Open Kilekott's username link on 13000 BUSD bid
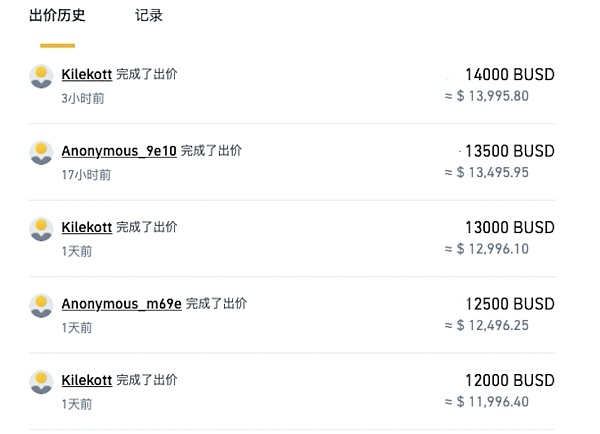The width and height of the screenshot is (600, 434). coord(86,228)
